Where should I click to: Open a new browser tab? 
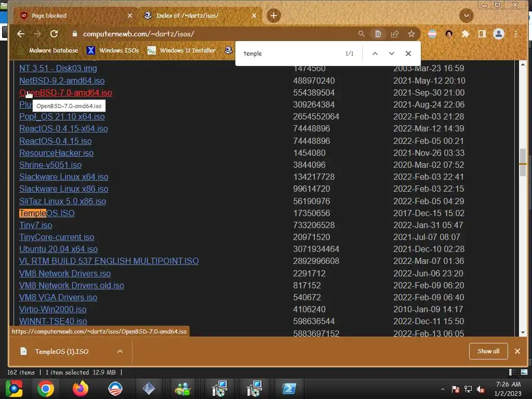pos(273,16)
